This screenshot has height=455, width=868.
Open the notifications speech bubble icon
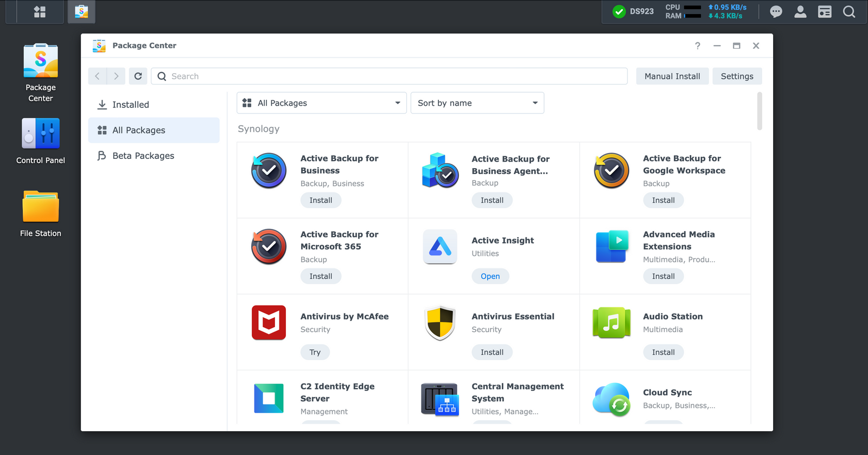(776, 12)
